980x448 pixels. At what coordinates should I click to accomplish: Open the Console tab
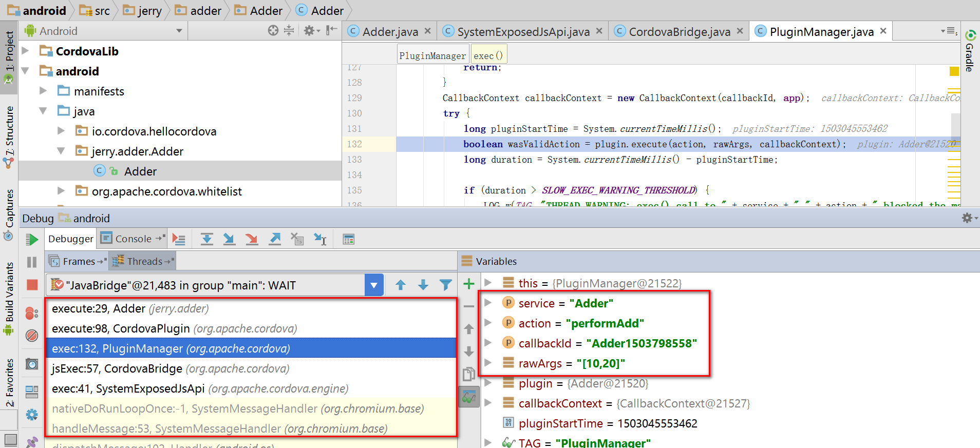pos(133,239)
